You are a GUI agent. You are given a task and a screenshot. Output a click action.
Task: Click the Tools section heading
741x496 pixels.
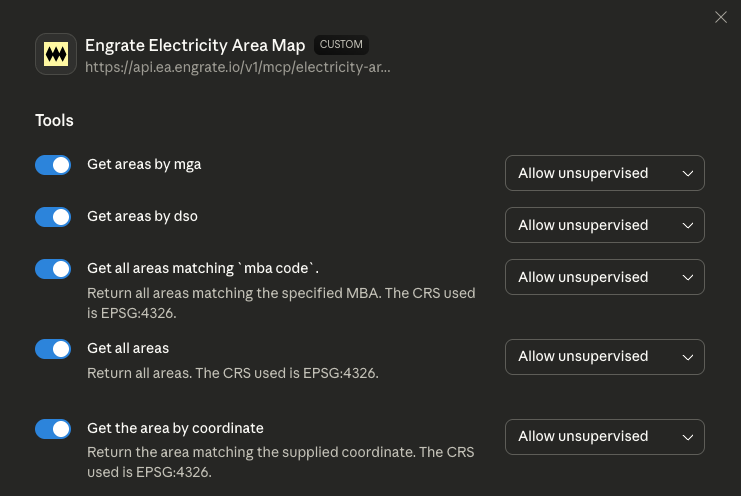coord(54,121)
